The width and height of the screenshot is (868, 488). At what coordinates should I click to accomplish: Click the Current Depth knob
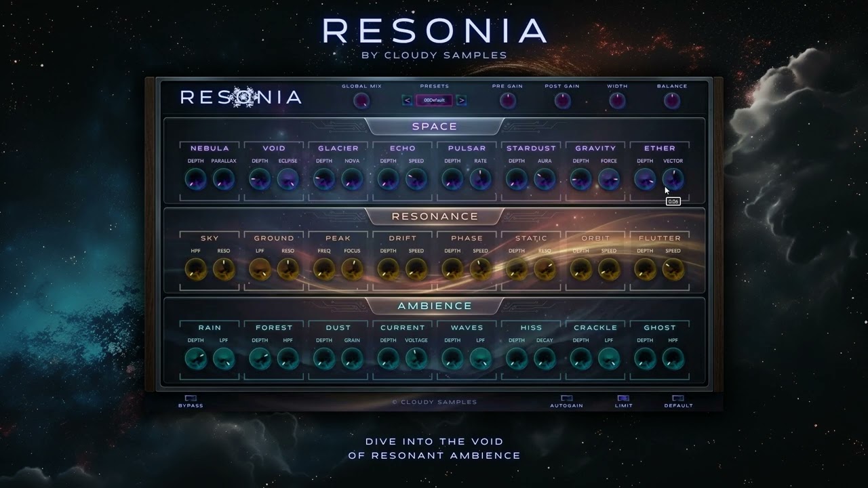click(388, 359)
